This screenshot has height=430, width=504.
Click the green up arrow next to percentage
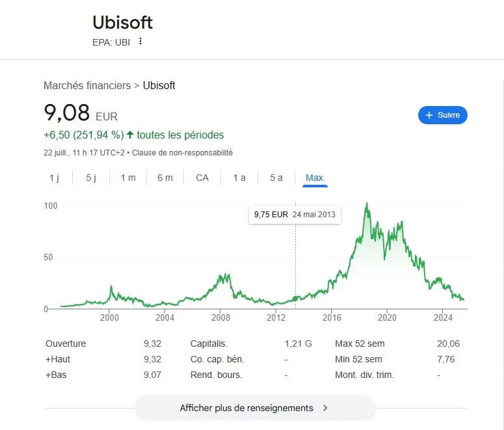point(130,135)
